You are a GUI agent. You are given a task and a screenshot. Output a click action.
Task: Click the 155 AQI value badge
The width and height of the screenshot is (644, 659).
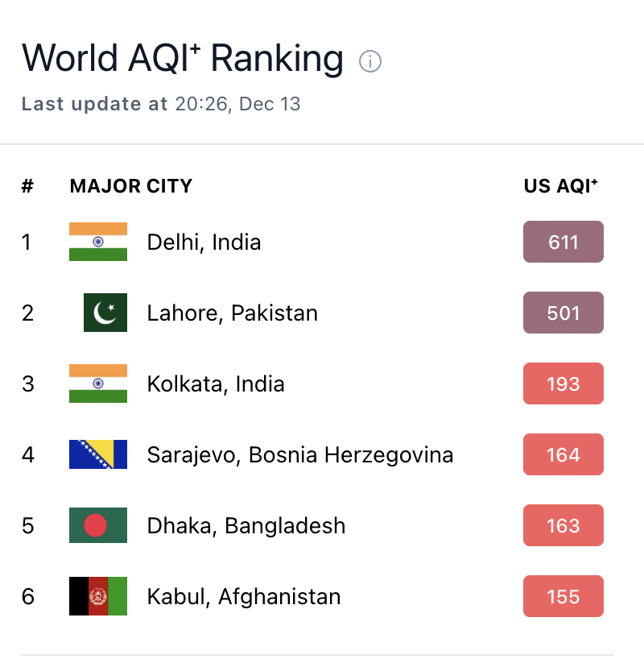[x=563, y=596]
